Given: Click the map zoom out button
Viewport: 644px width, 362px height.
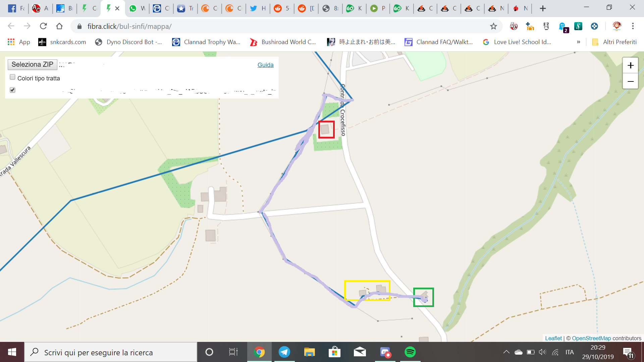Looking at the screenshot, I should [x=630, y=81].
